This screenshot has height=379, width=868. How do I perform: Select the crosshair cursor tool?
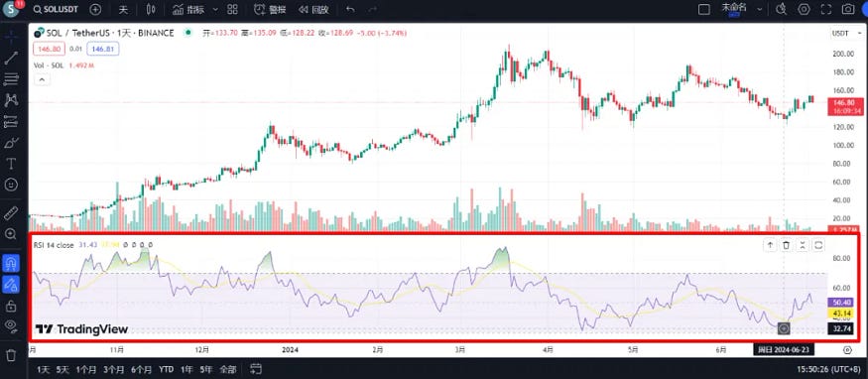coord(11,36)
